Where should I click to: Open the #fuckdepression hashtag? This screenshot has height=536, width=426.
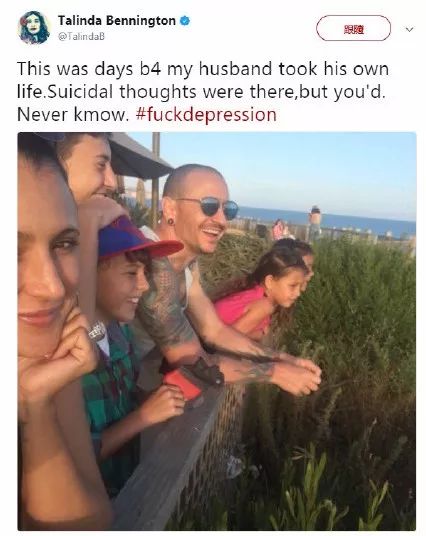206,115
